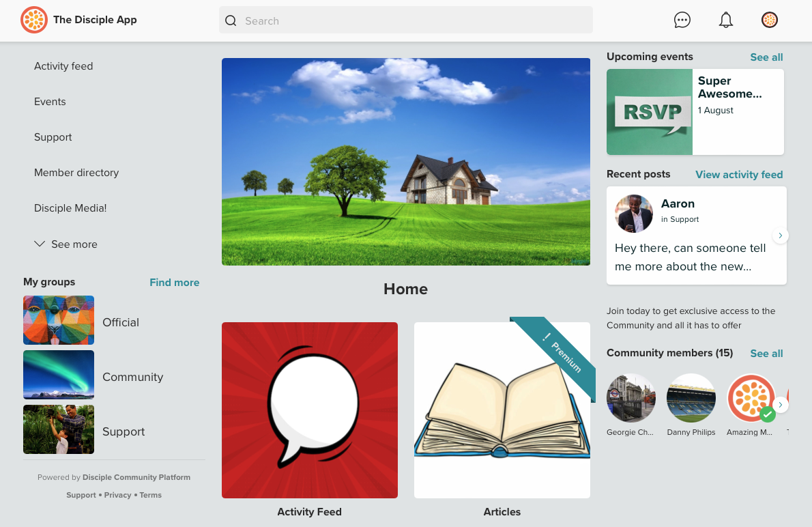Image resolution: width=812 pixels, height=527 pixels.
Task: Click the RSVP event image
Action: pos(649,111)
